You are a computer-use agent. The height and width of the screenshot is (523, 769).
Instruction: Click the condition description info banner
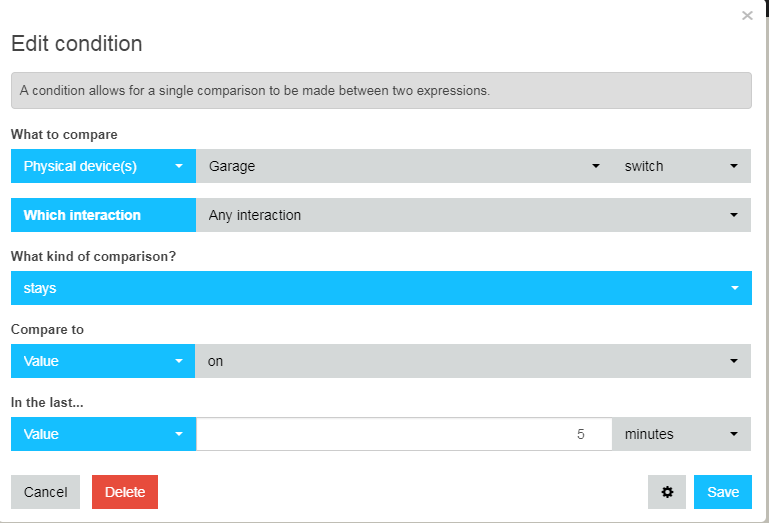click(x=381, y=91)
